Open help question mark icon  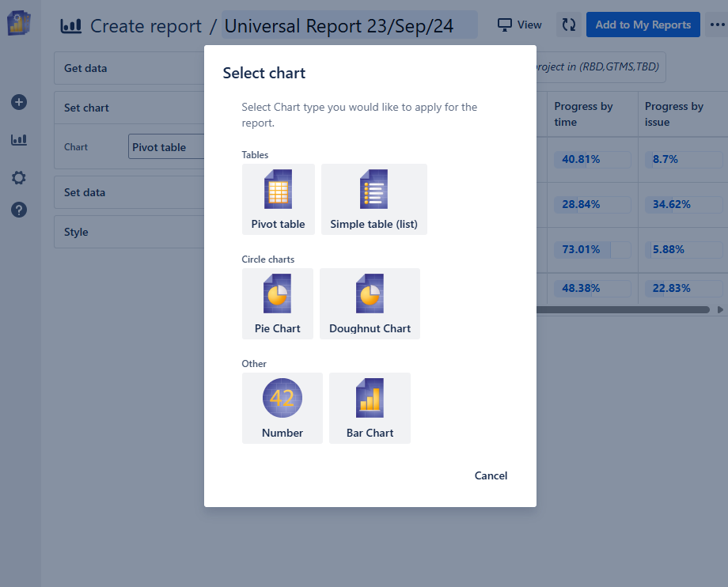click(x=18, y=210)
